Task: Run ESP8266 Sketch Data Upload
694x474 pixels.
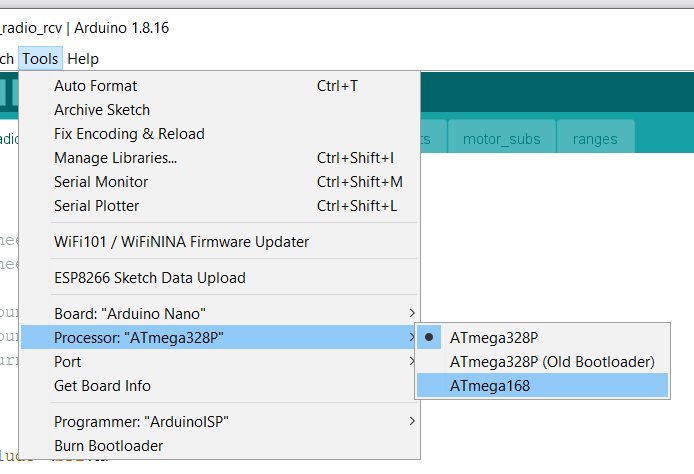Action: click(x=150, y=278)
